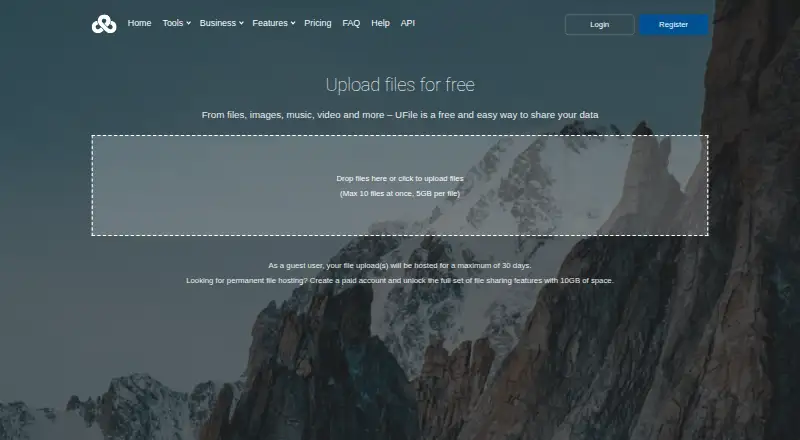The image size is (800, 440).
Task: Click the Login button
Action: click(599, 25)
